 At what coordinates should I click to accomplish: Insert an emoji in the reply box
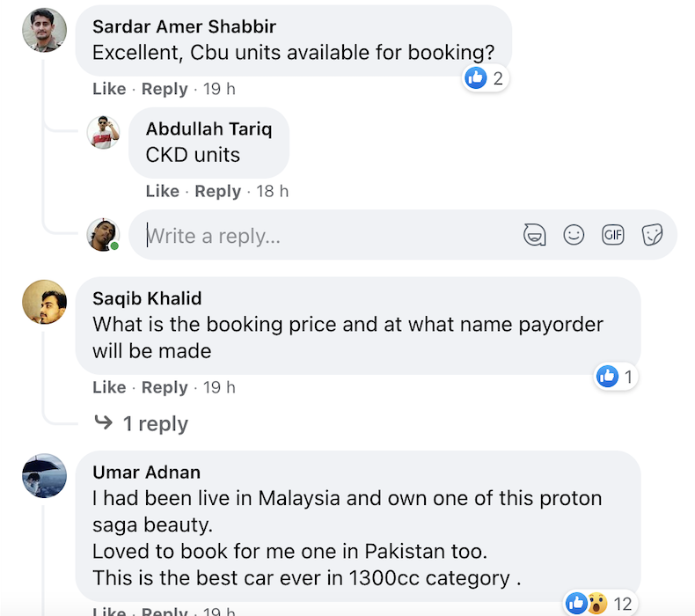pyautogui.click(x=574, y=235)
